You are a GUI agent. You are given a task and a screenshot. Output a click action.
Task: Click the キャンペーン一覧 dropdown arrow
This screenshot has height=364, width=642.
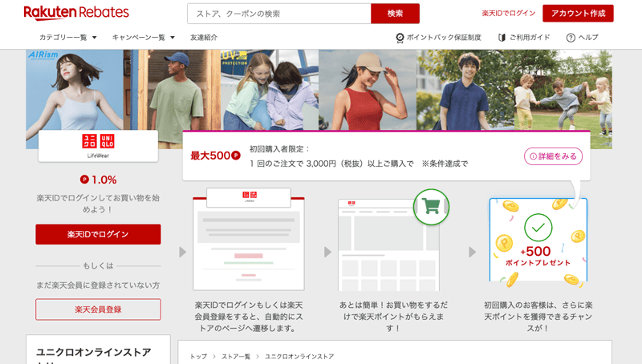[x=173, y=38]
